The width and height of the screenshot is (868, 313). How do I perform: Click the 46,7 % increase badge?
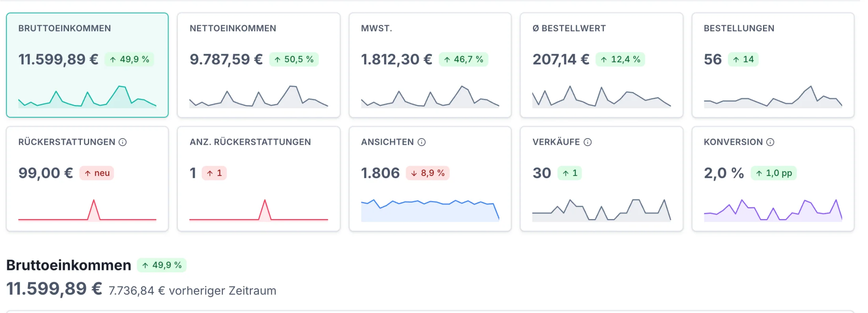(464, 59)
